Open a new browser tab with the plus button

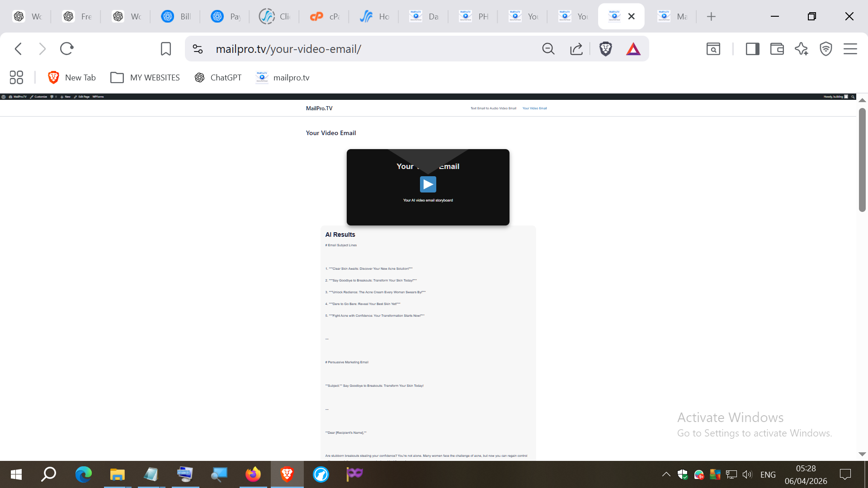point(711,17)
